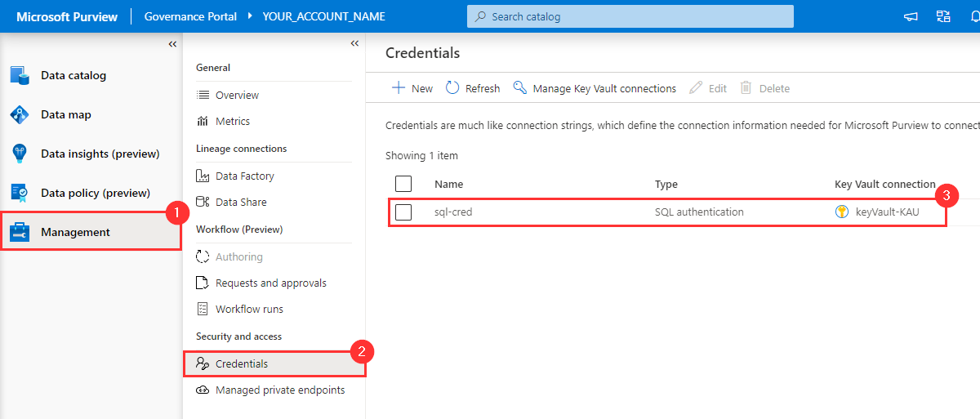Create a New credential
980x419 pixels.
[412, 88]
